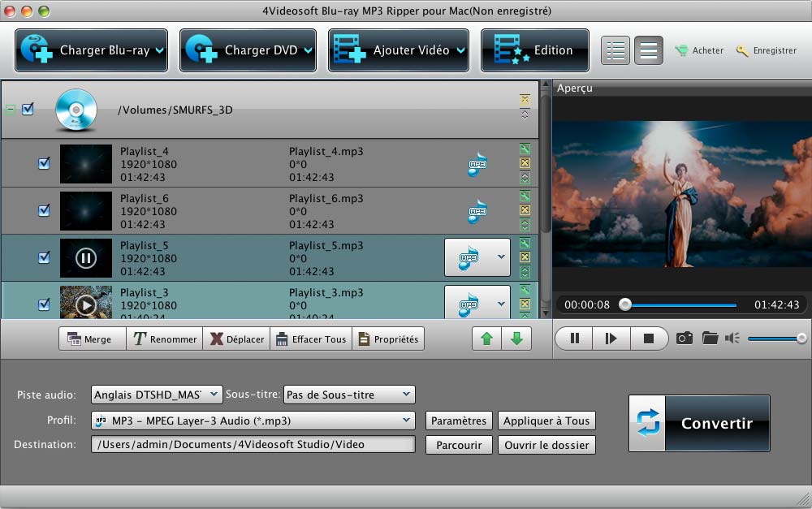Move selected item up with green arrow
Screen dimensions: 812x509
pos(487,339)
